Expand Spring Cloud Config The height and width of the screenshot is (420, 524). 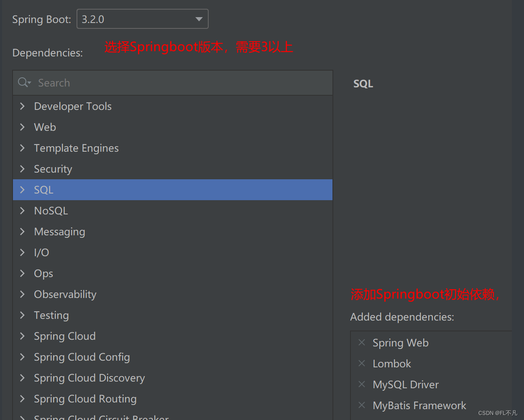(x=23, y=356)
